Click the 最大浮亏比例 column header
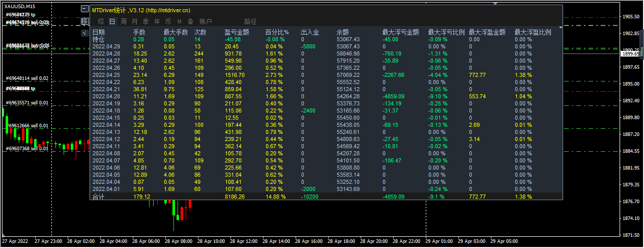644x248 pixels. tap(446, 32)
